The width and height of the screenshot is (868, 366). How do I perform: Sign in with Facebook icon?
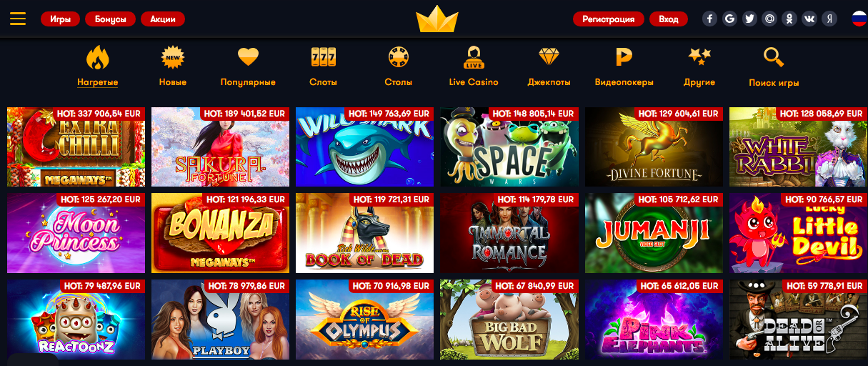tap(709, 19)
